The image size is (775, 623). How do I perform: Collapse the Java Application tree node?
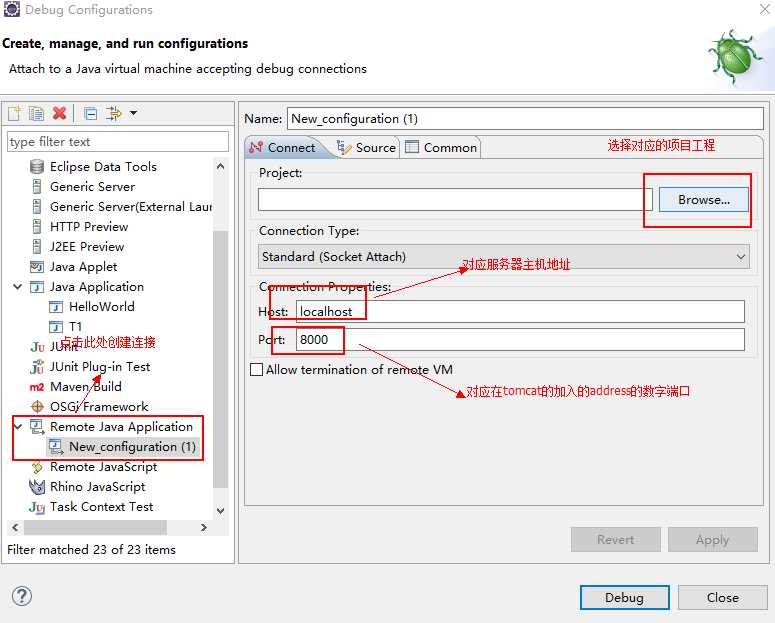tap(18, 287)
